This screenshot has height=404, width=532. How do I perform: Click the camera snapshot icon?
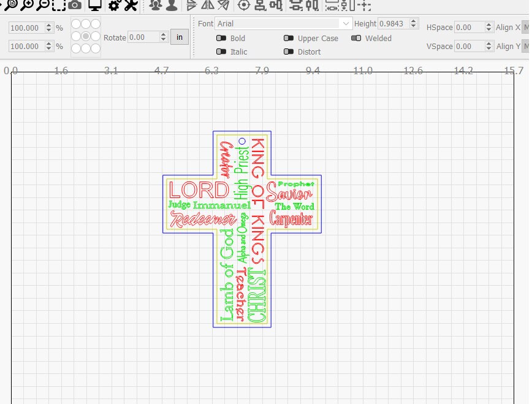tap(75, 6)
